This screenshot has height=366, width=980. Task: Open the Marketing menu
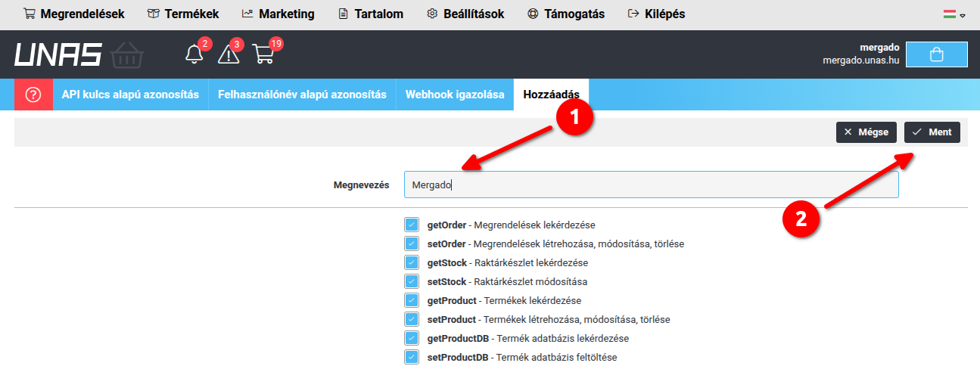click(x=278, y=14)
